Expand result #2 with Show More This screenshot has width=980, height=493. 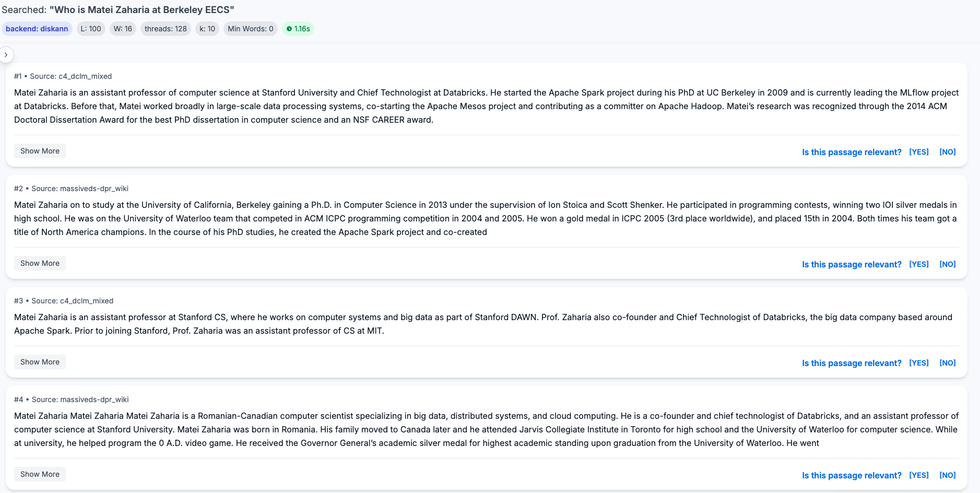[40, 263]
